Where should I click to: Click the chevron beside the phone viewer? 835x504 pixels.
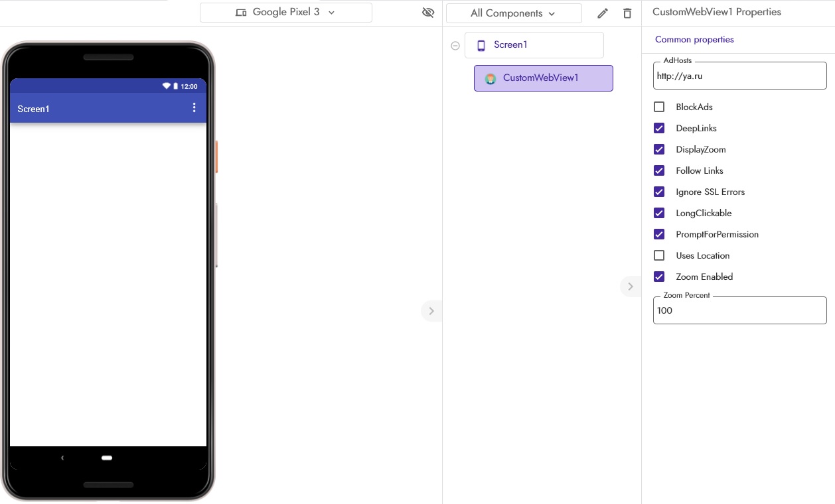point(431,310)
